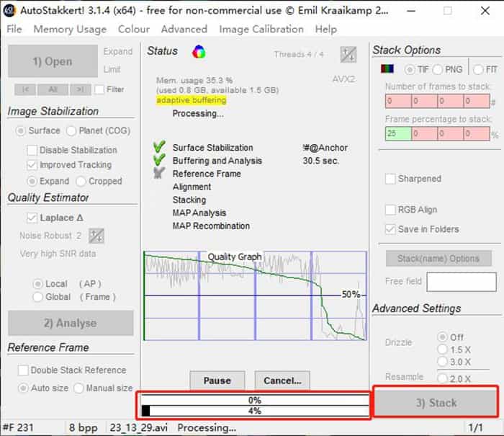Screen dimensions: 504x436
Task: Click the threads settings icon near Threads 4 / 4
Action: (x=348, y=54)
